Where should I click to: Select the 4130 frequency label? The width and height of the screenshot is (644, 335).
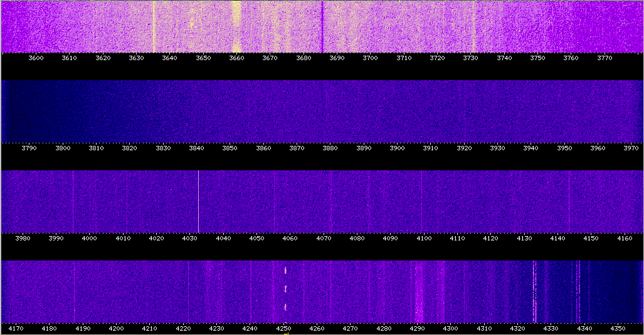pyautogui.click(x=524, y=239)
